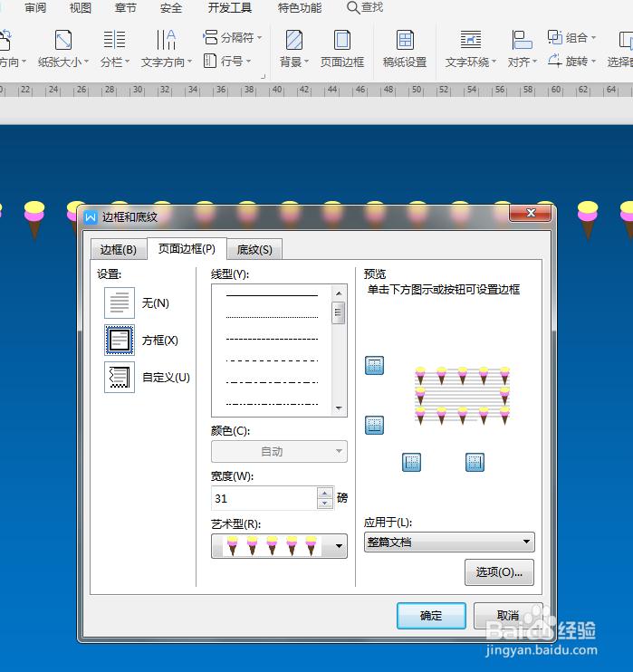This screenshot has width=633, height=672.
Task: Open the 艺术型(R) art border dropdown
Action: (279, 545)
